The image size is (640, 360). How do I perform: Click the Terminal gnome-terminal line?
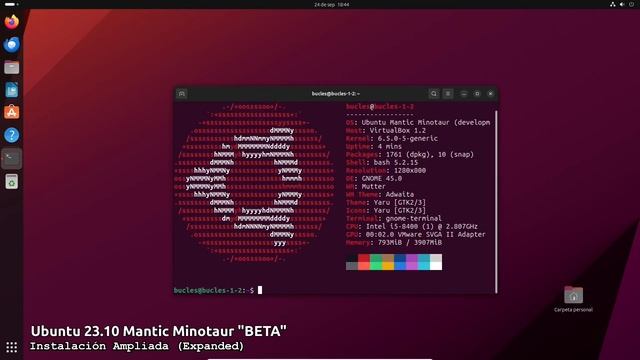tap(394, 218)
